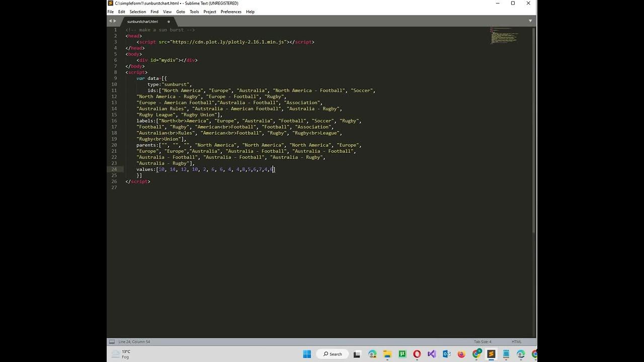Launch Firefox from the taskbar
This screenshot has height=362, width=644.
(x=461, y=354)
